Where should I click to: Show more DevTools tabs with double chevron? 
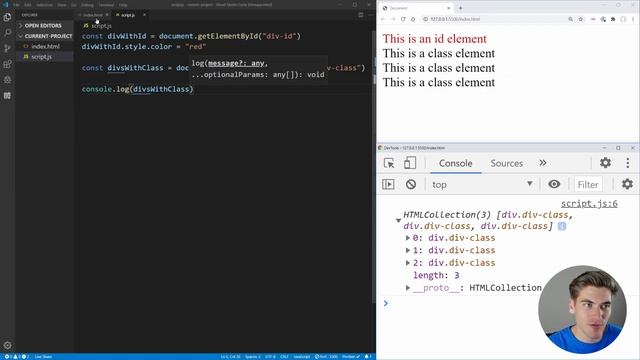542,163
